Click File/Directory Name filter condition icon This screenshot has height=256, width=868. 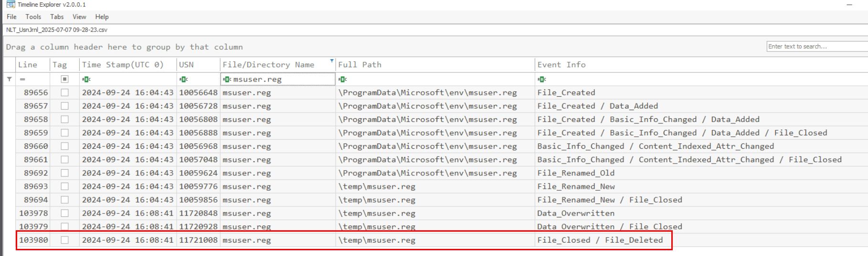tap(227, 79)
